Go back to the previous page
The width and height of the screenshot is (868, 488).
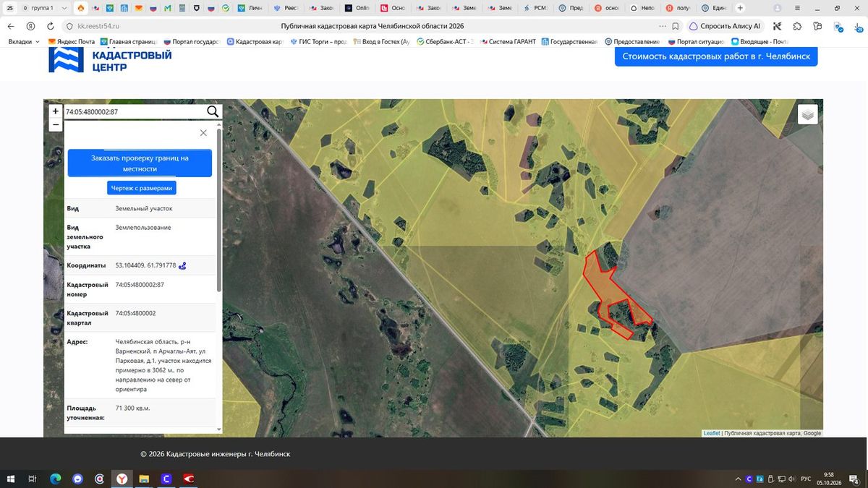point(11,26)
